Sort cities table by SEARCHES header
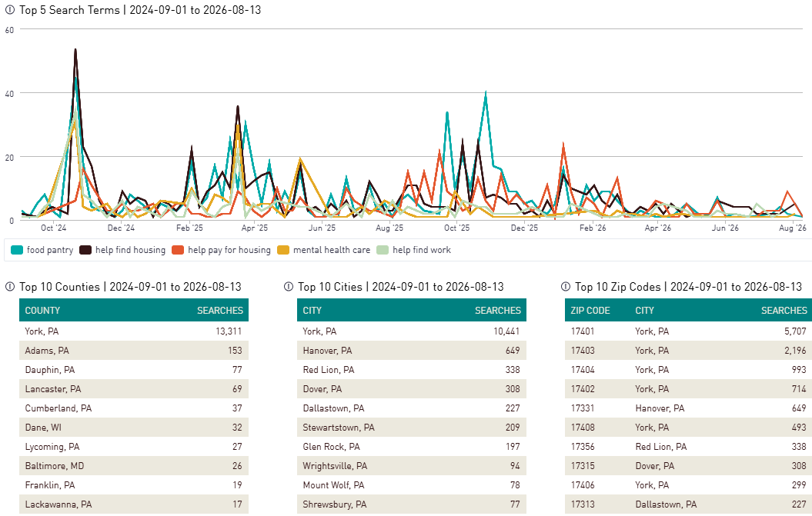 tap(498, 311)
